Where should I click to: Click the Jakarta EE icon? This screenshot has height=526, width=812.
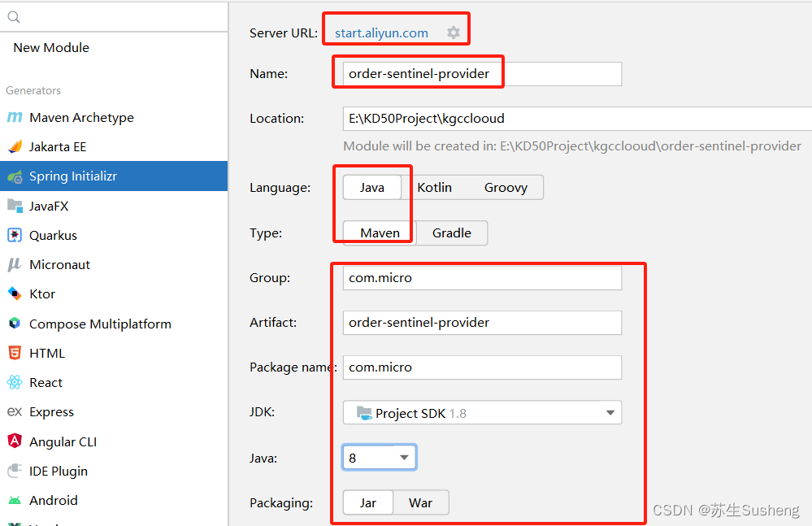[15, 147]
